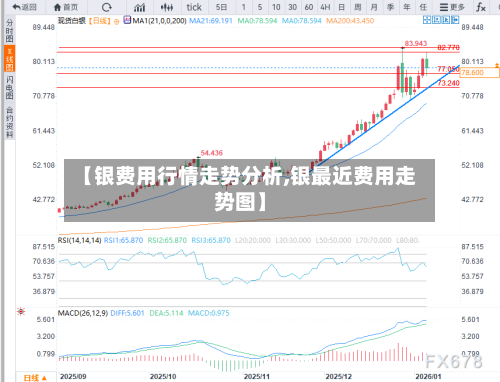Switch to 闪电图 side tab
The image size is (500, 382).
(x=9, y=87)
